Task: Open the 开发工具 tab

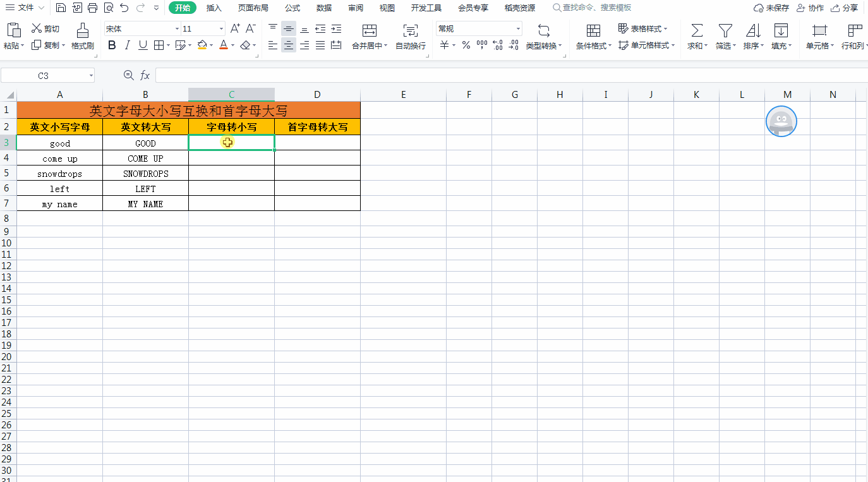Action: 426,8
